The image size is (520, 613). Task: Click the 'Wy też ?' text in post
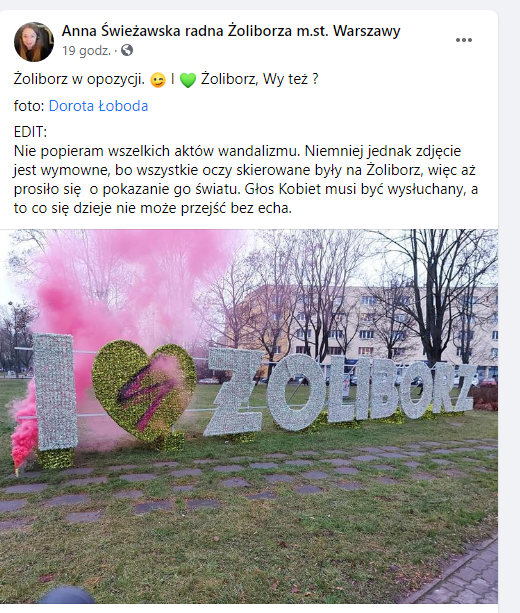click(290, 79)
